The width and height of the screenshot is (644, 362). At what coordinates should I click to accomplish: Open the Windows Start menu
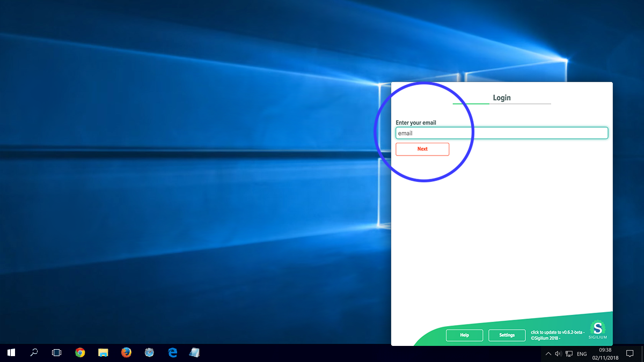pos(11,353)
